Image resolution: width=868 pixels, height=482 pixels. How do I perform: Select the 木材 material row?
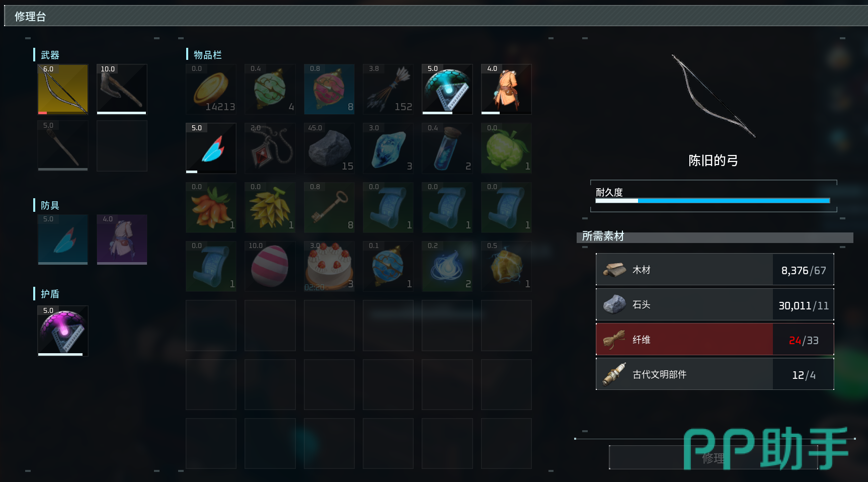(x=715, y=270)
